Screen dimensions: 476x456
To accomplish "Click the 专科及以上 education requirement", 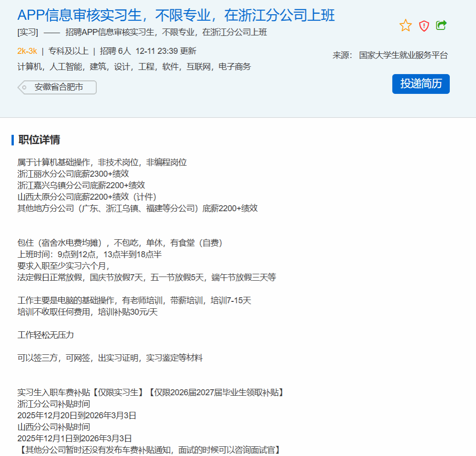I will click(x=68, y=51).
